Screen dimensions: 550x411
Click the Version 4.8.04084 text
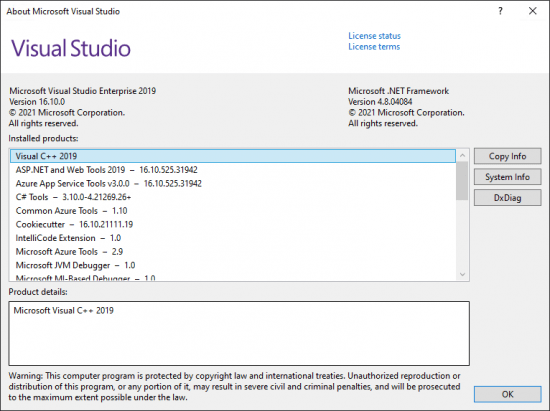click(x=380, y=102)
